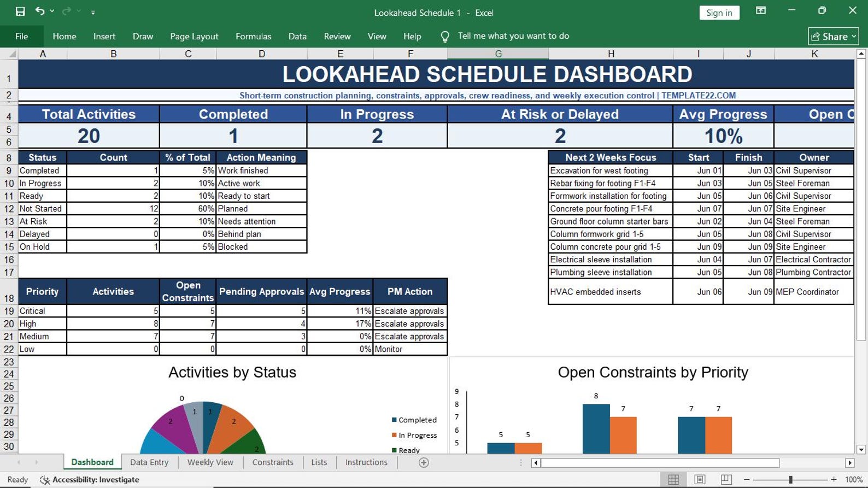Image resolution: width=868 pixels, height=488 pixels.
Task: Open the Help ribbon tab
Action: (412, 36)
